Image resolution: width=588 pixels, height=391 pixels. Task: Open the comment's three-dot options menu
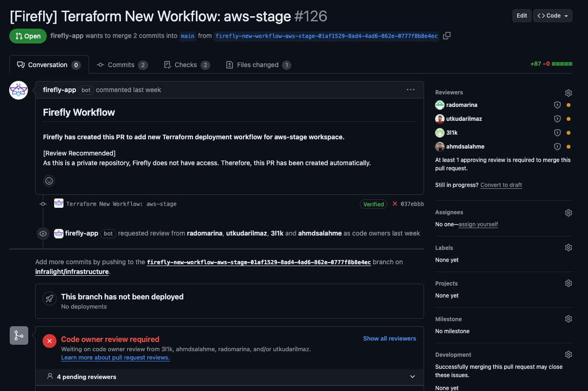[411, 90]
